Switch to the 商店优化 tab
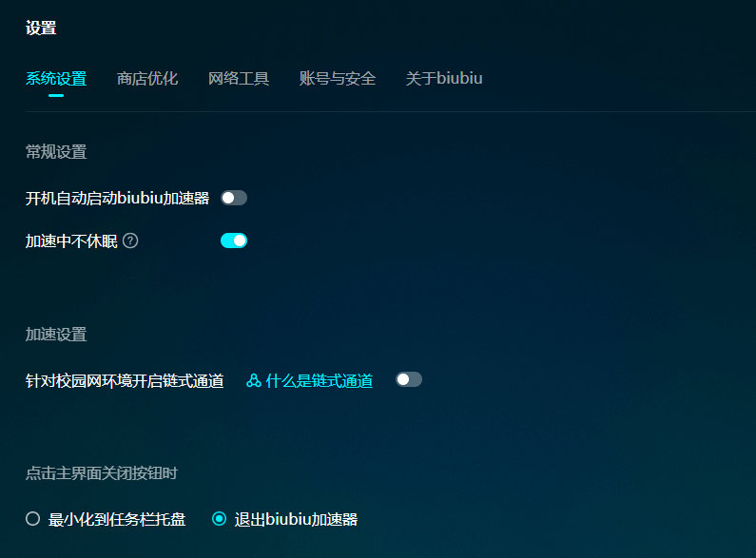 [147, 78]
